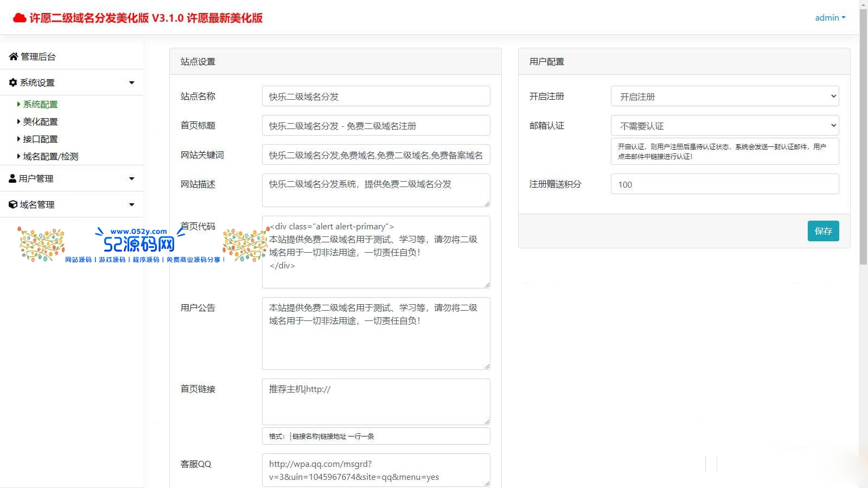Click the user icon beside 用户管理
This screenshot has width=868, height=488.
12,178
